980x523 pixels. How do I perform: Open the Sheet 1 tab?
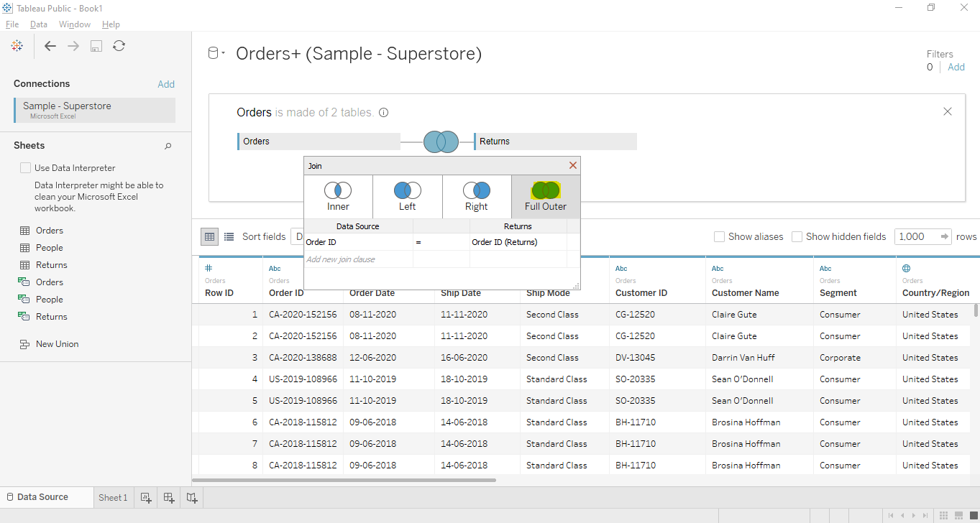point(113,497)
